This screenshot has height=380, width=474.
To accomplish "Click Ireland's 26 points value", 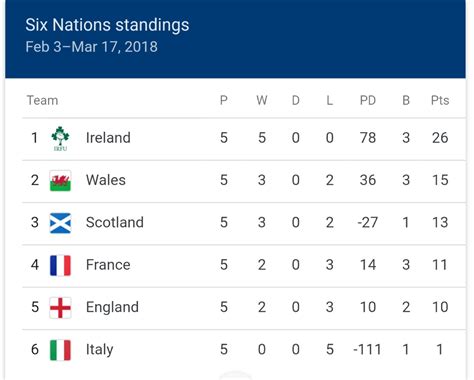I will (440, 138).
